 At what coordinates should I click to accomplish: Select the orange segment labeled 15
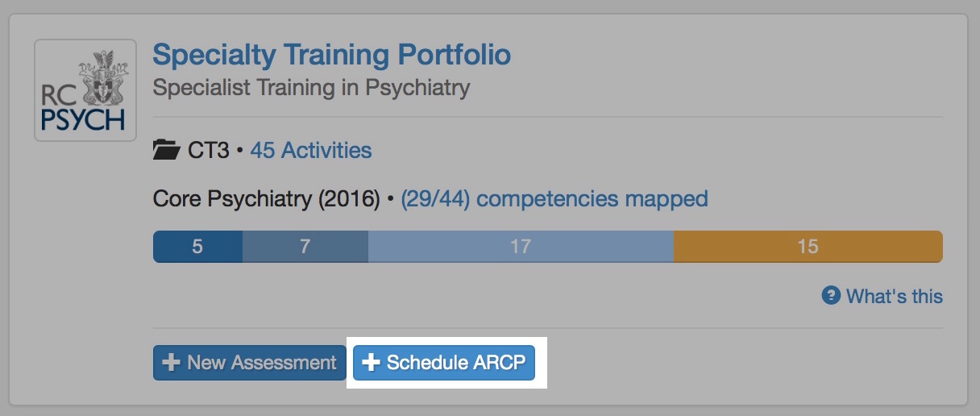pos(808,247)
